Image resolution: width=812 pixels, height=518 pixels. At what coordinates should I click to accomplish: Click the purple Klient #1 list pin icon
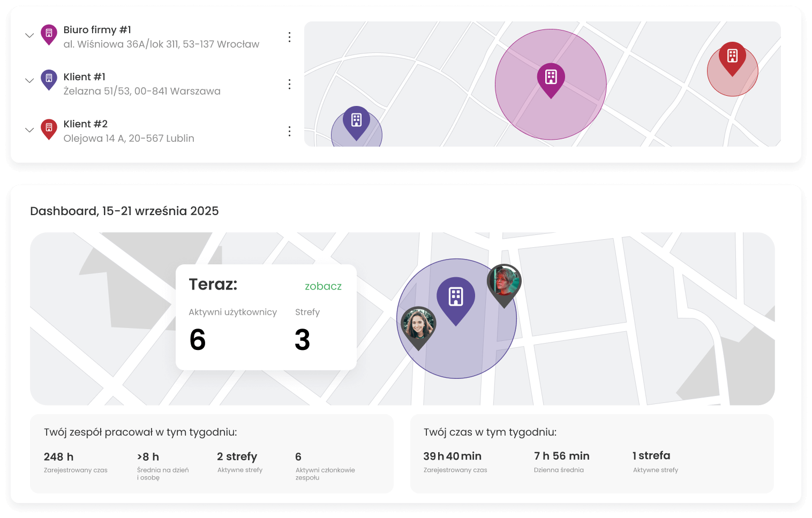(49, 79)
